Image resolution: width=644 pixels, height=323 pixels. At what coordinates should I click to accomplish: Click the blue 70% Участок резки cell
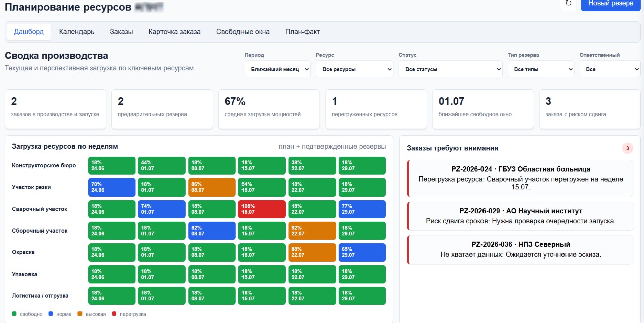pyautogui.click(x=112, y=187)
